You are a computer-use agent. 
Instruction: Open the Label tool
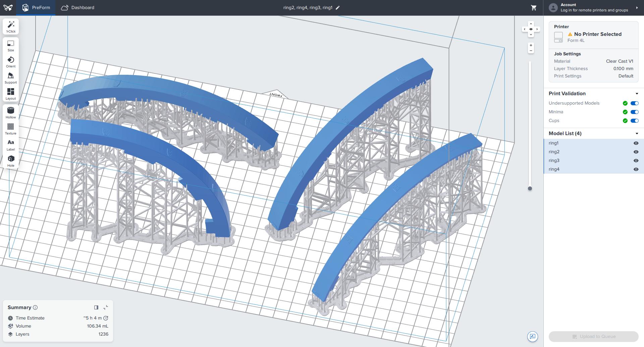click(11, 145)
